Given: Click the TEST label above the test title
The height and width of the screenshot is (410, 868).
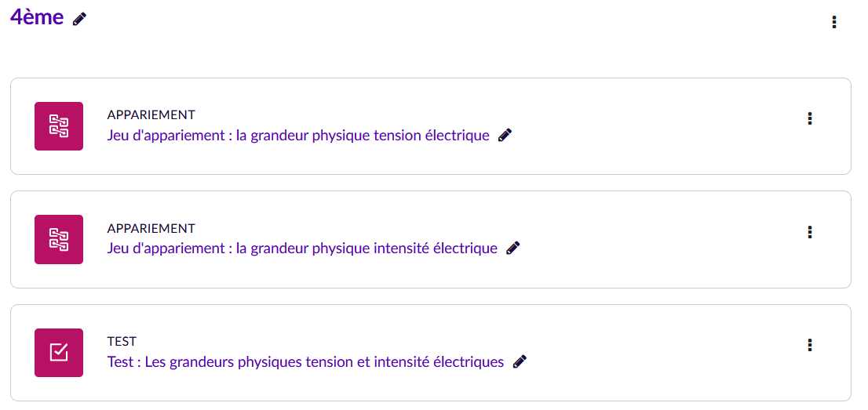Looking at the screenshot, I should 122,342.
